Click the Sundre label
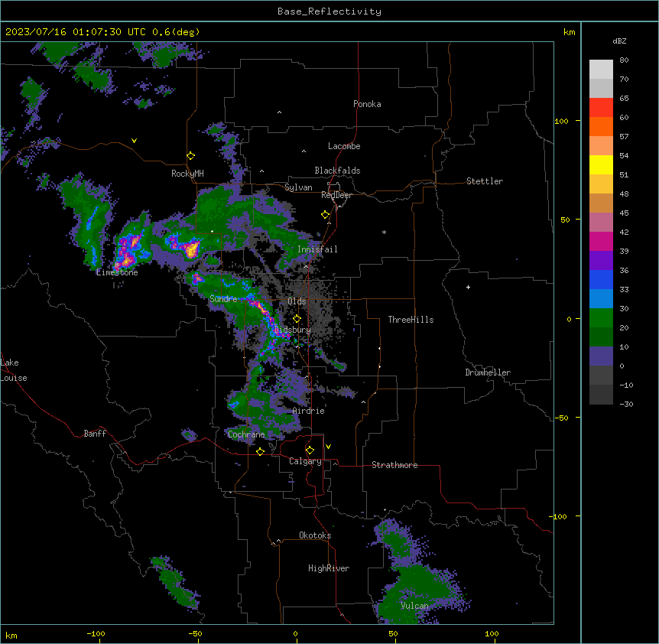659x644 pixels. coord(223,299)
